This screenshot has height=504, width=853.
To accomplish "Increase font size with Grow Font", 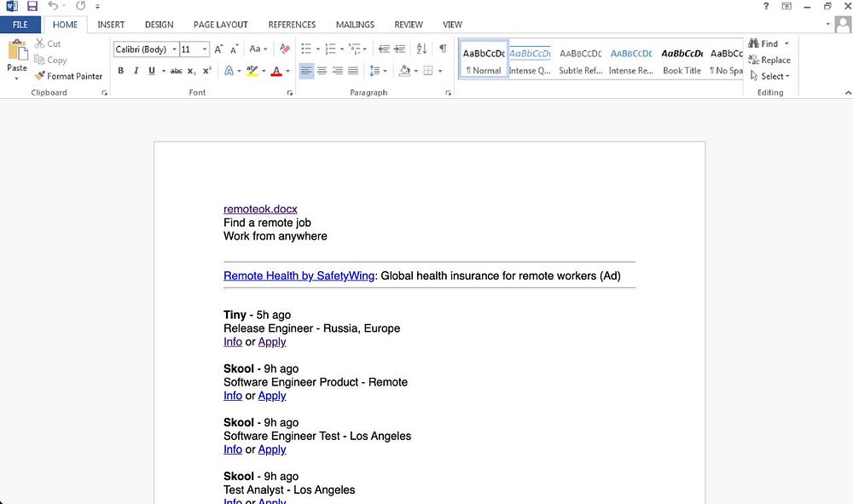I will tap(218, 49).
